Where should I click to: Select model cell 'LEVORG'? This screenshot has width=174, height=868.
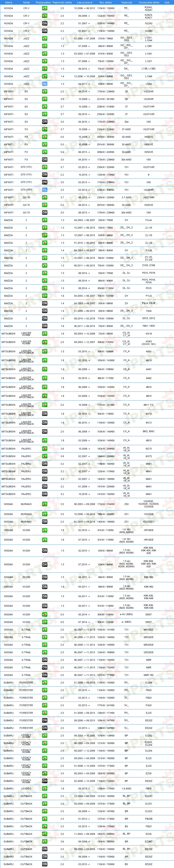pyautogui.click(x=26, y=789)
